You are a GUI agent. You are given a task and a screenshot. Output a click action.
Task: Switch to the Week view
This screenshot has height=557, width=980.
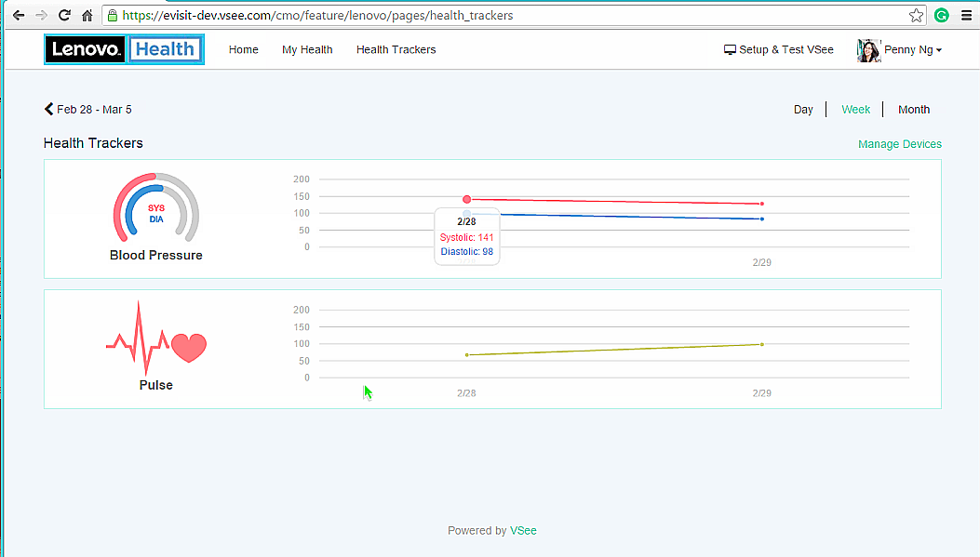(855, 110)
